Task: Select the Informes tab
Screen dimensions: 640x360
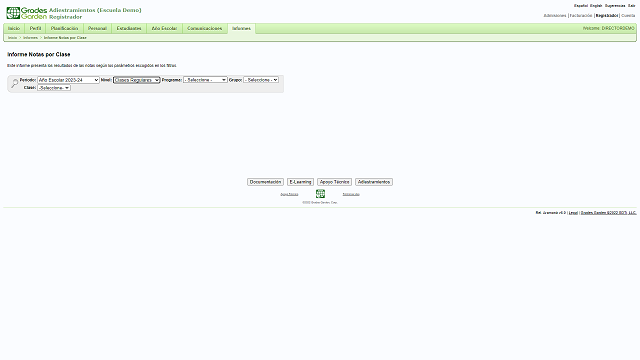Action: (241, 29)
